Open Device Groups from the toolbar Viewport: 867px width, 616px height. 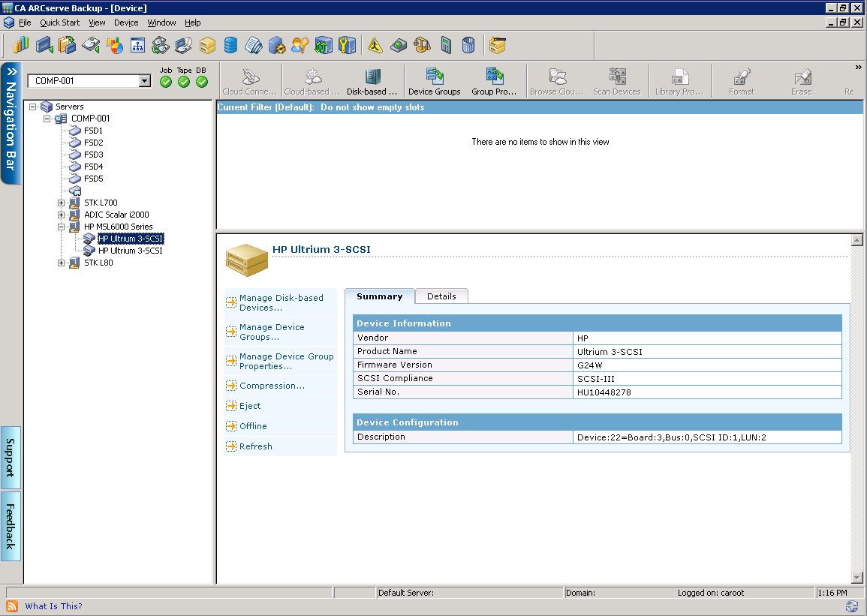click(435, 81)
